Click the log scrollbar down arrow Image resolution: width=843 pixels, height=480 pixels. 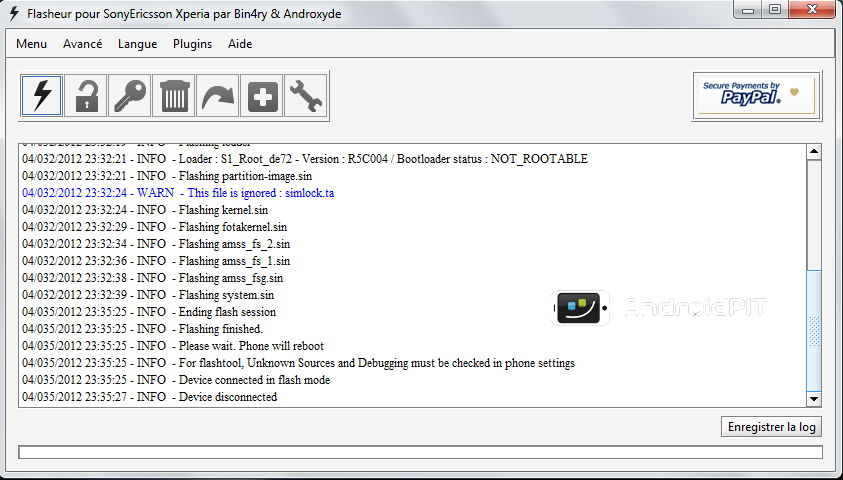tap(814, 399)
